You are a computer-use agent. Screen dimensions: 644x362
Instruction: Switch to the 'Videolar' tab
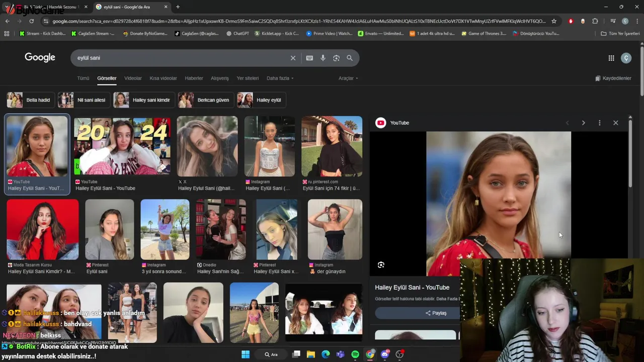(133, 78)
